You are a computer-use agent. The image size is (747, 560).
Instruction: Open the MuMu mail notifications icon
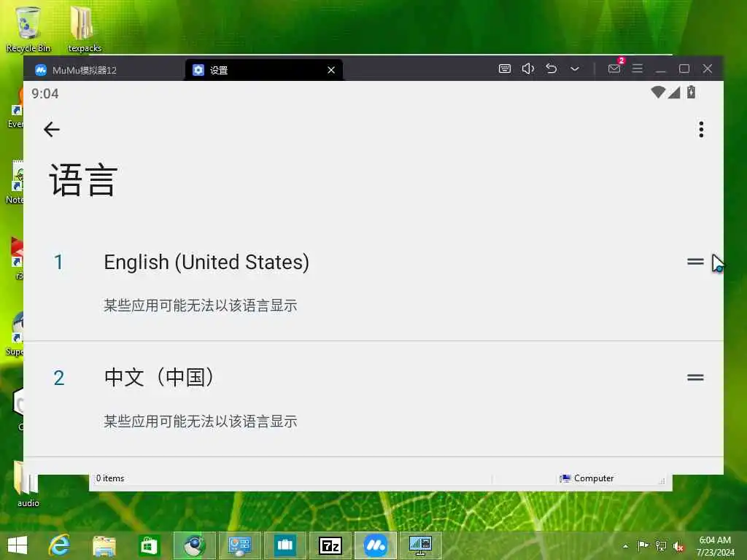coord(614,68)
